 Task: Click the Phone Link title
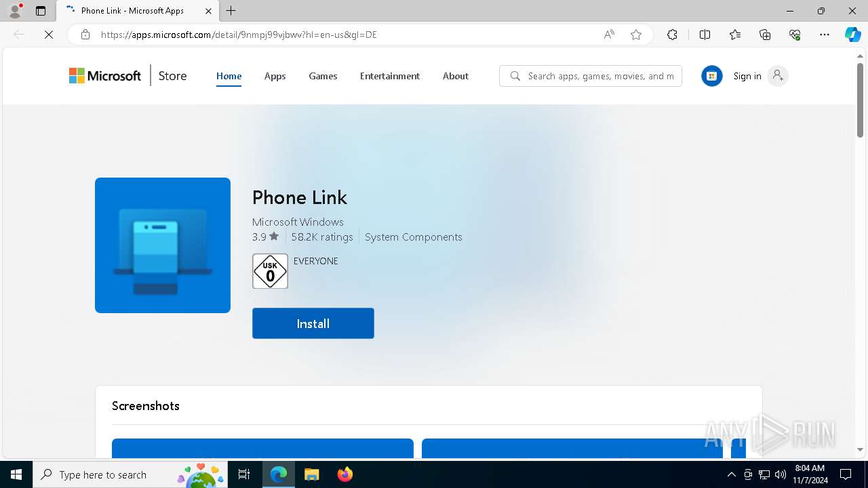tap(300, 197)
